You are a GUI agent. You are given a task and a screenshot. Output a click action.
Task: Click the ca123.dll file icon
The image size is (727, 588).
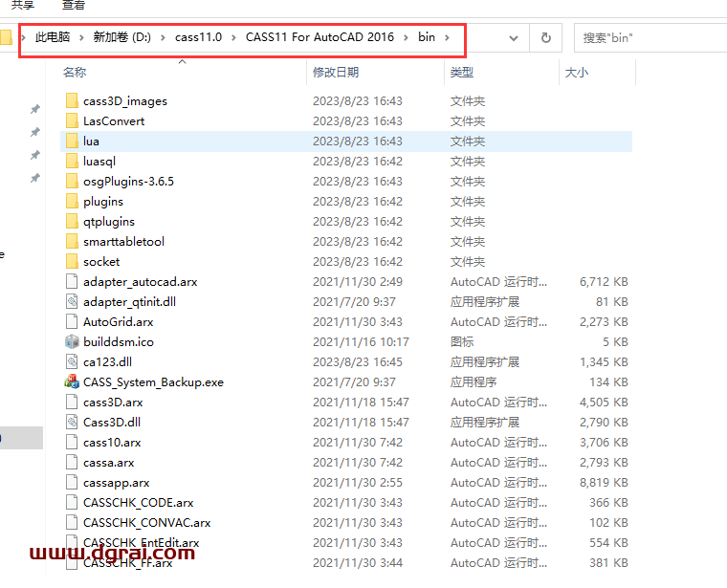coord(72,361)
